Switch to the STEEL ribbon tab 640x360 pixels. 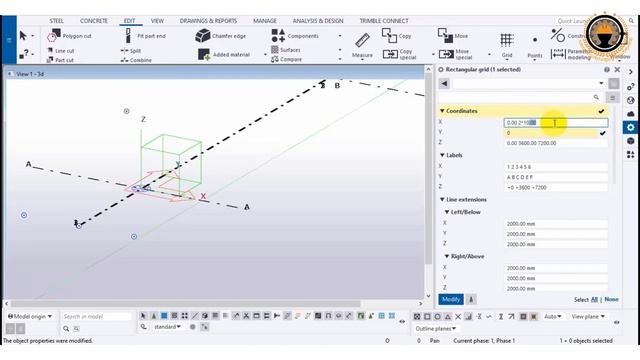pos(56,21)
